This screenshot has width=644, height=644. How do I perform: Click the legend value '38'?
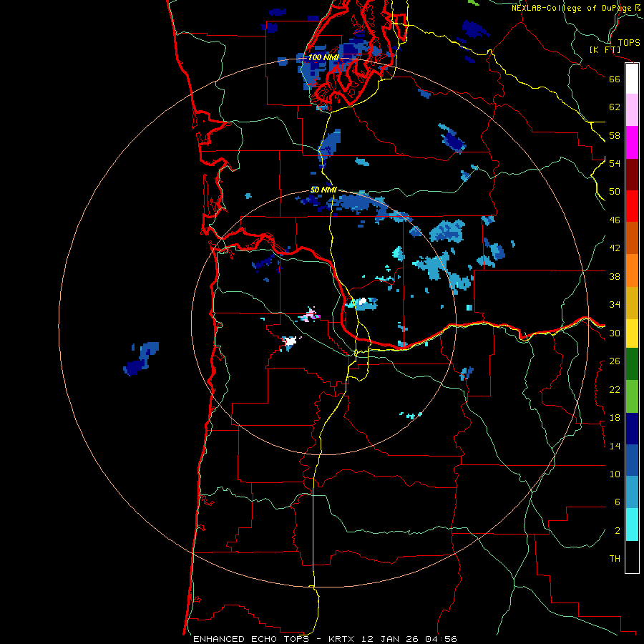(615, 276)
